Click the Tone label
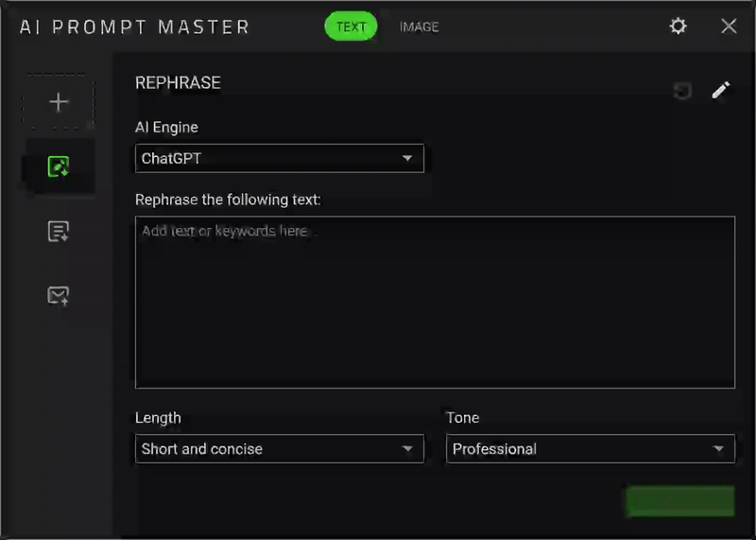This screenshot has width=756, height=540. click(463, 418)
